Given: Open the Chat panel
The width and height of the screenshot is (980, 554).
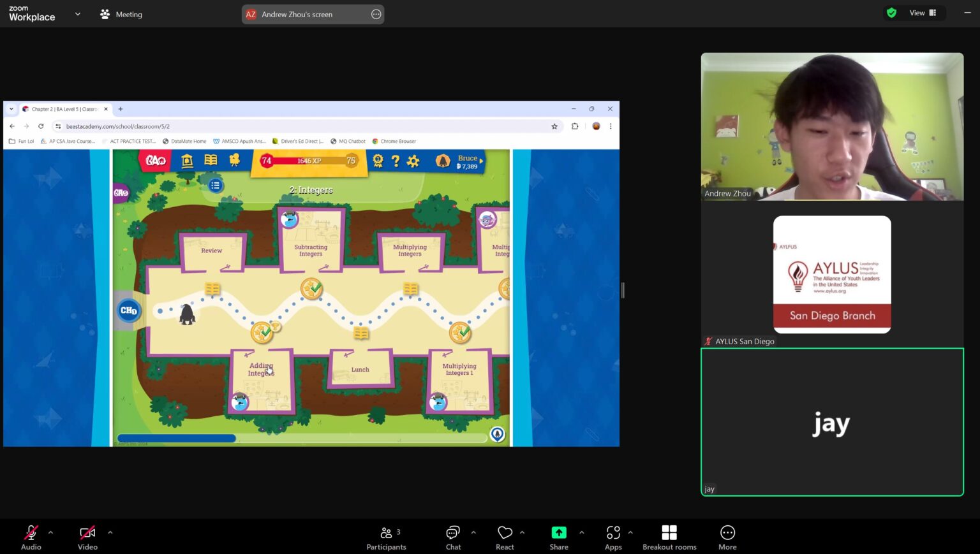Looking at the screenshot, I should (453, 537).
